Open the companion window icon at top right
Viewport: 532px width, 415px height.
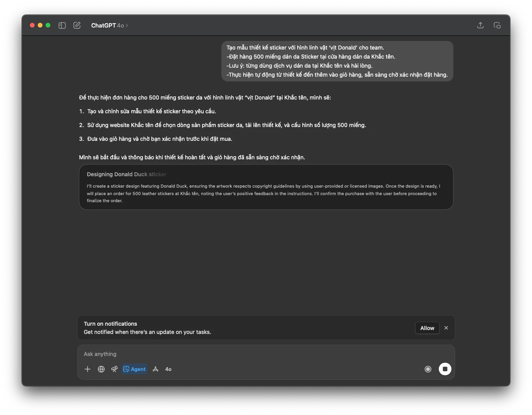[x=497, y=26]
